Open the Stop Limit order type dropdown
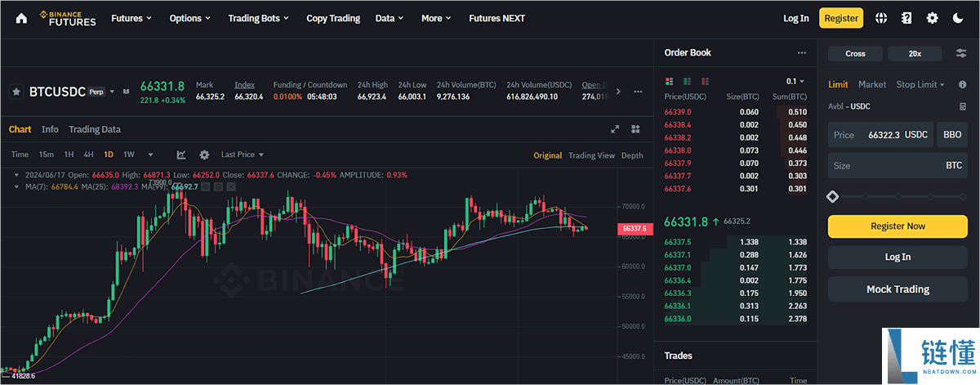Viewport: 980px width, 385px height. pyautogui.click(x=920, y=84)
